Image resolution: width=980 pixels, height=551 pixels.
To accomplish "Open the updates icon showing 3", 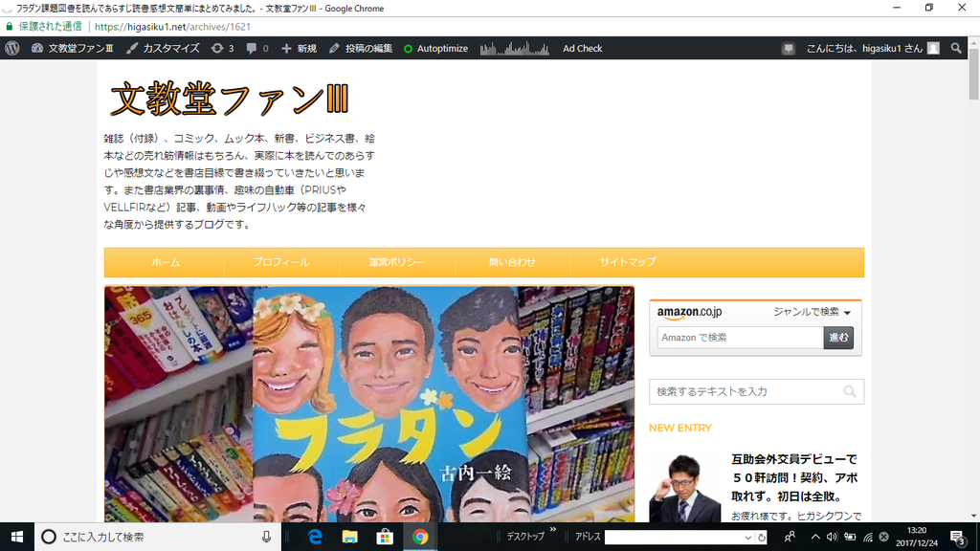I will [x=222, y=48].
